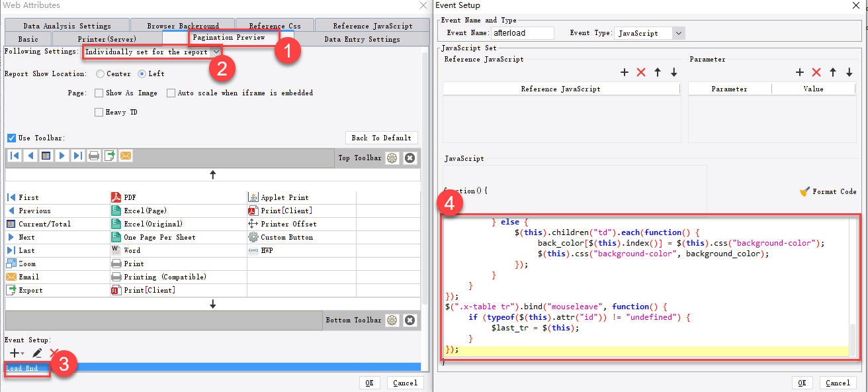The width and height of the screenshot is (868, 392).
Task: Click the Print icon on the top toolbar
Action: tap(93, 155)
